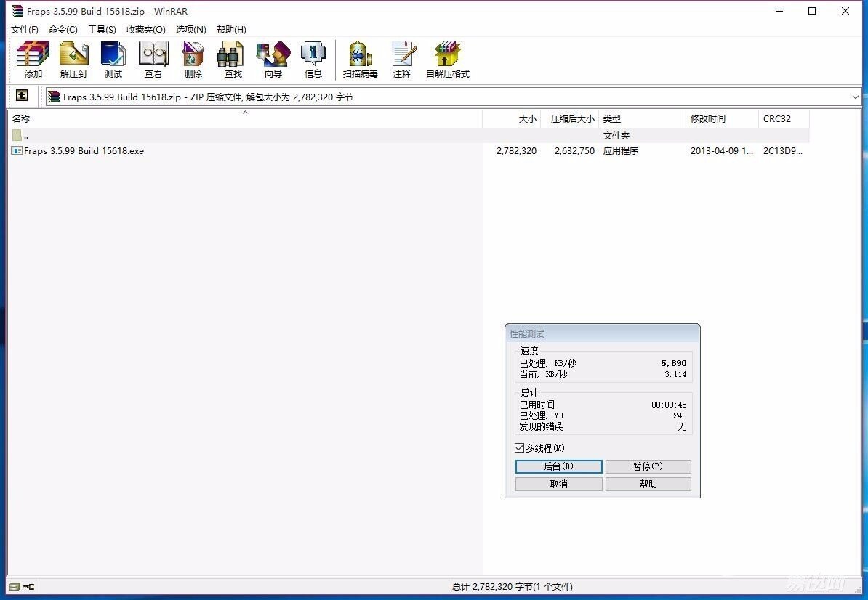Sort by the Size (大小) column header
This screenshot has height=600, width=868.
click(x=512, y=119)
